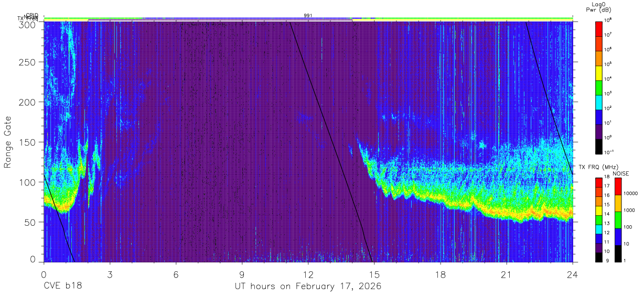Click the '1000' value on the NOISE scale
644x297 pixels.
(x=630, y=210)
